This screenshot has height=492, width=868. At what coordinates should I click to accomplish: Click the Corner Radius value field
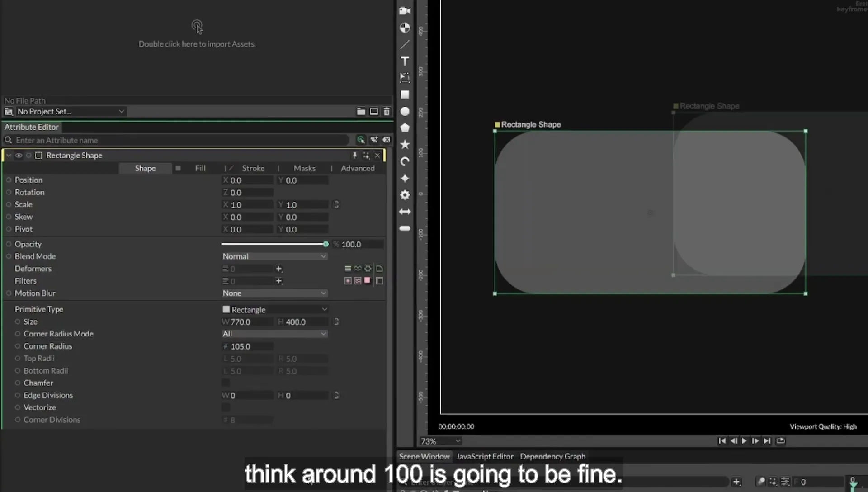click(248, 346)
